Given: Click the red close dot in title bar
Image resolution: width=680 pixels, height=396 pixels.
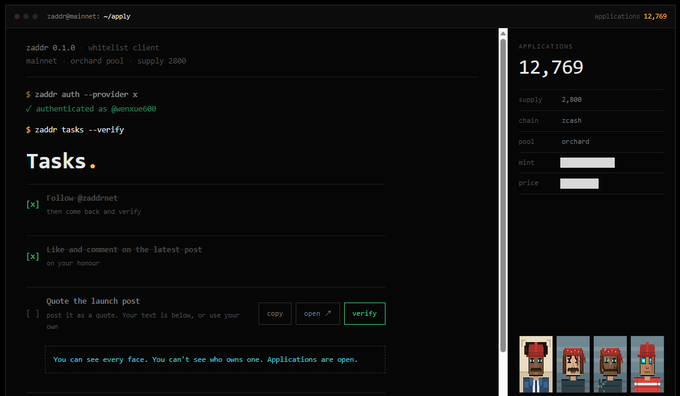Looking at the screenshot, I should point(17,16).
